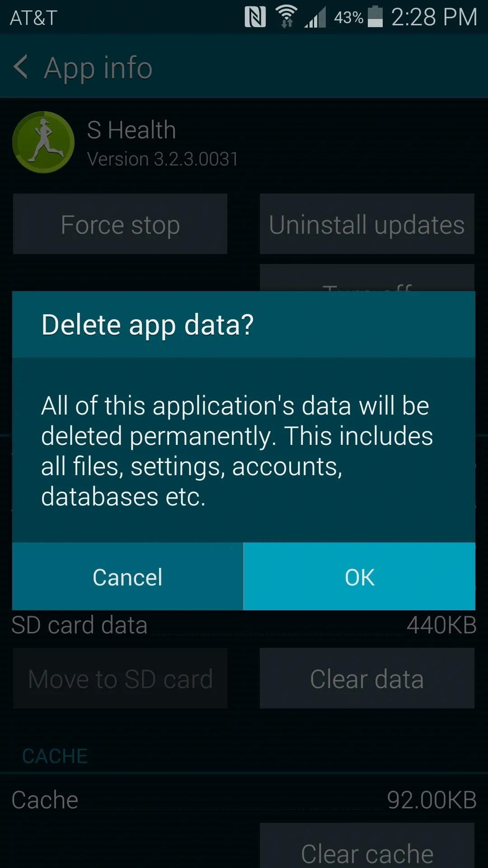Tap the Move to SD card button

(x=120, y=678)
